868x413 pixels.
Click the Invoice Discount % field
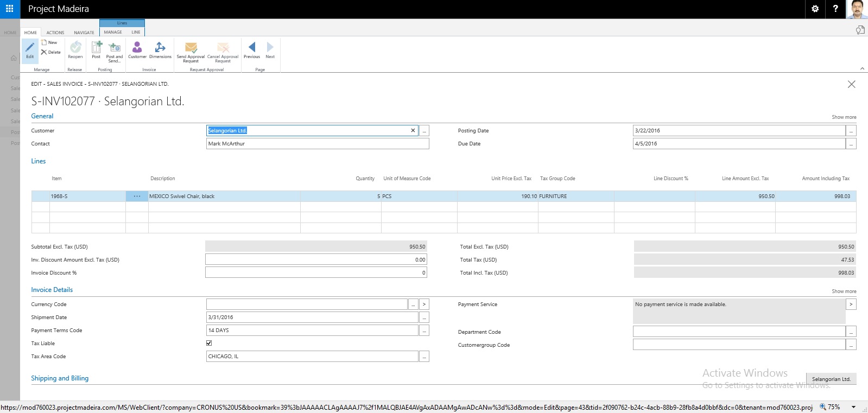point(316,273)
